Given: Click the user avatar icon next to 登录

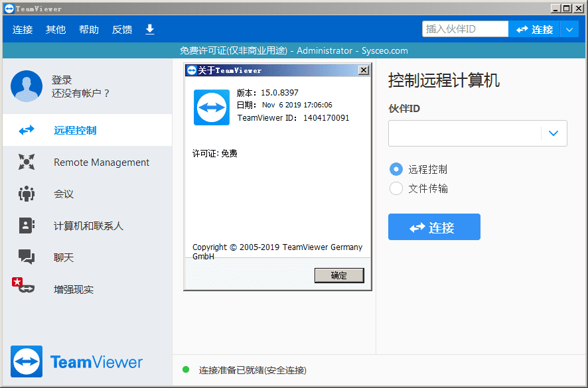Looking at the screenshot, I should 27,86.
